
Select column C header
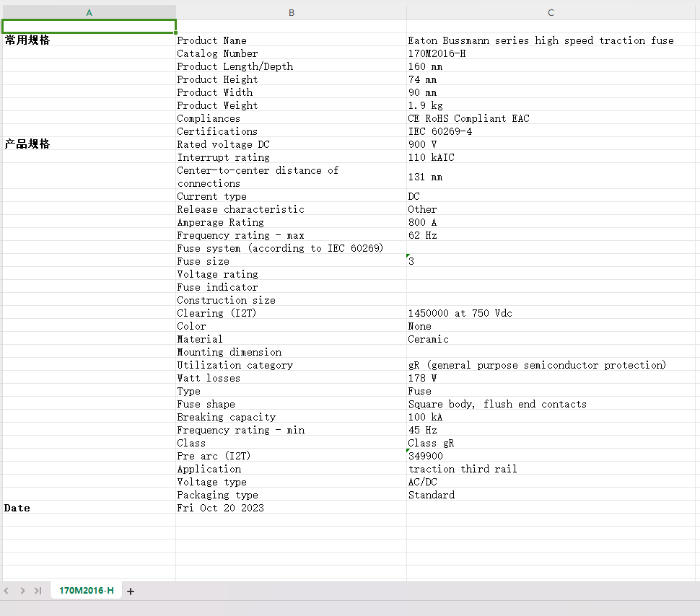point(551,12)
